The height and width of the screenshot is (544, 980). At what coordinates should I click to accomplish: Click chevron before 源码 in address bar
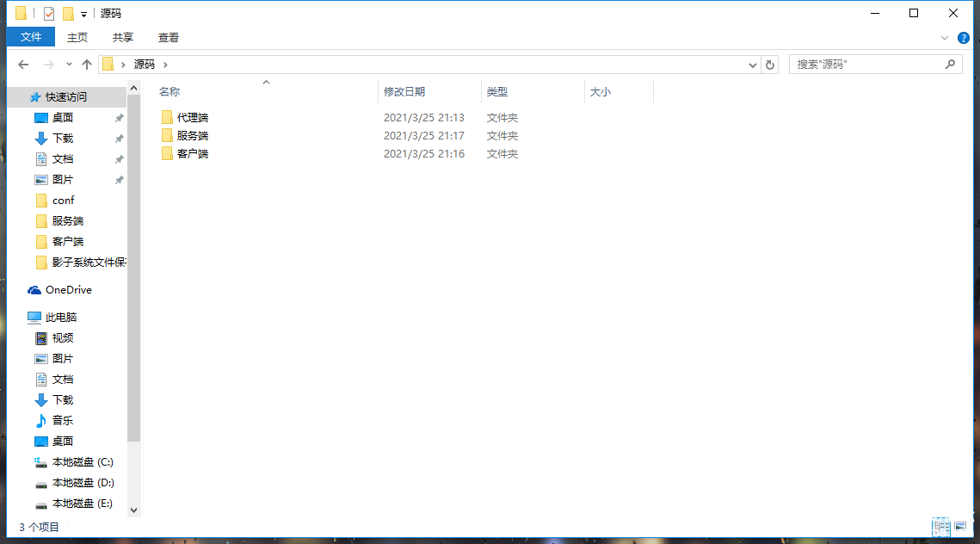pos(123,65)
